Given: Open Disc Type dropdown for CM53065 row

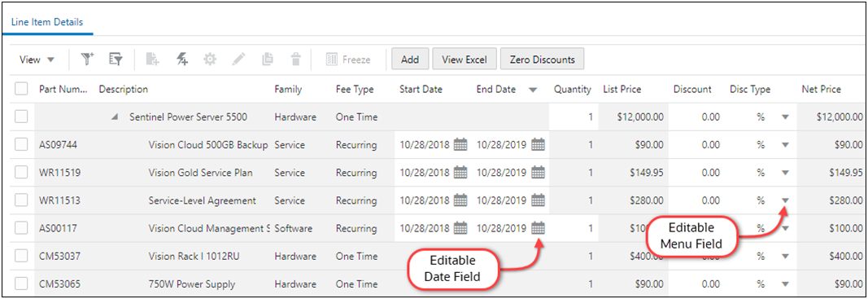Looking at the screenshot, I should pyautogui.click(x=784, y=284).
